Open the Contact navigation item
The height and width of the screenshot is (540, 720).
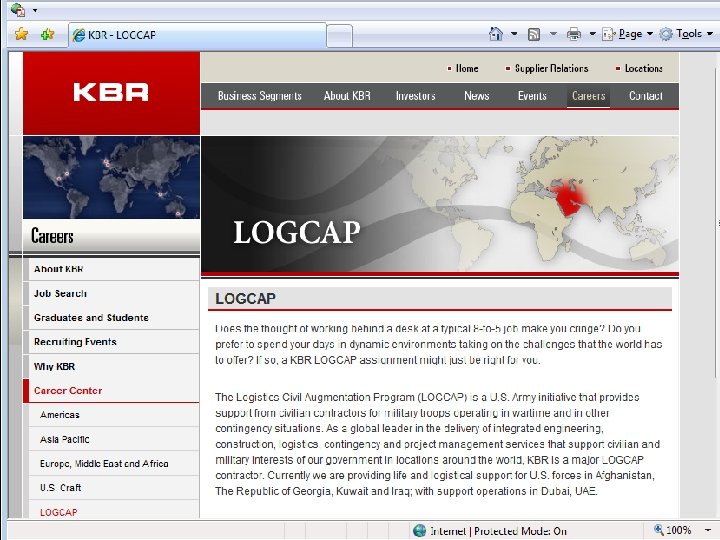click(x=646, y=96)
